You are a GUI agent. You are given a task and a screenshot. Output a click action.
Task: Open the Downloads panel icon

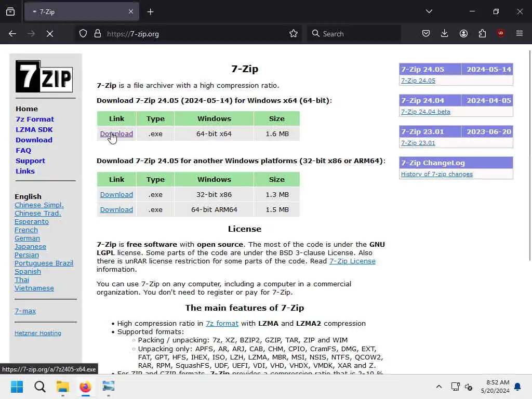tap(445, 34)
